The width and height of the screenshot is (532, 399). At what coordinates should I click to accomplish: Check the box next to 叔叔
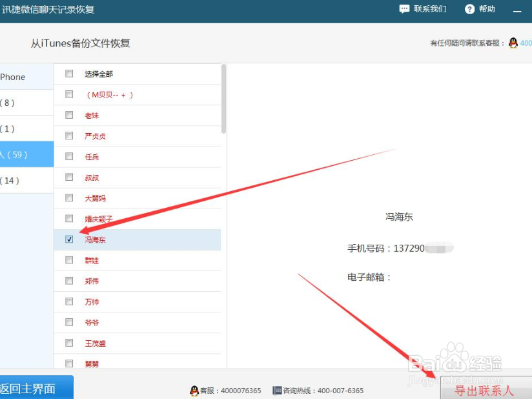[x=69, y=177]
